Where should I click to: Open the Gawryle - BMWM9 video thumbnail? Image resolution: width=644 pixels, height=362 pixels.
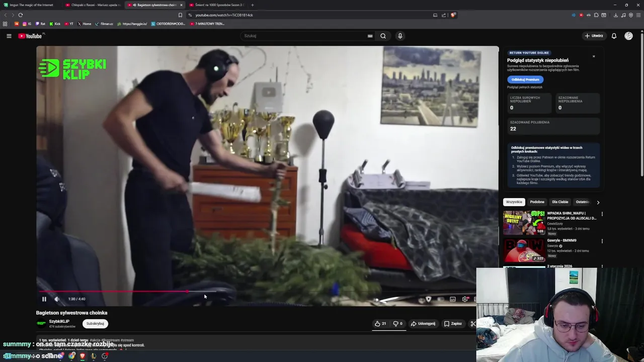pyautogui.click(x=524, y=250)
